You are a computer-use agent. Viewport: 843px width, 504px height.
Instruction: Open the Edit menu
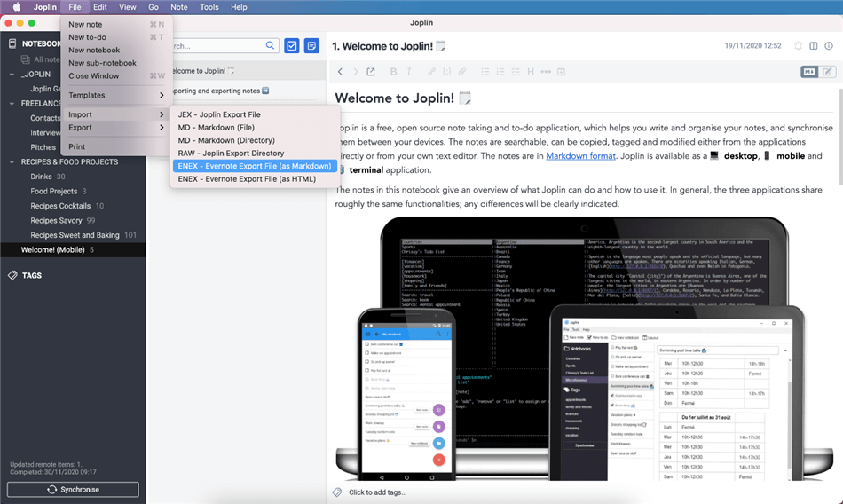click(100, 7)
